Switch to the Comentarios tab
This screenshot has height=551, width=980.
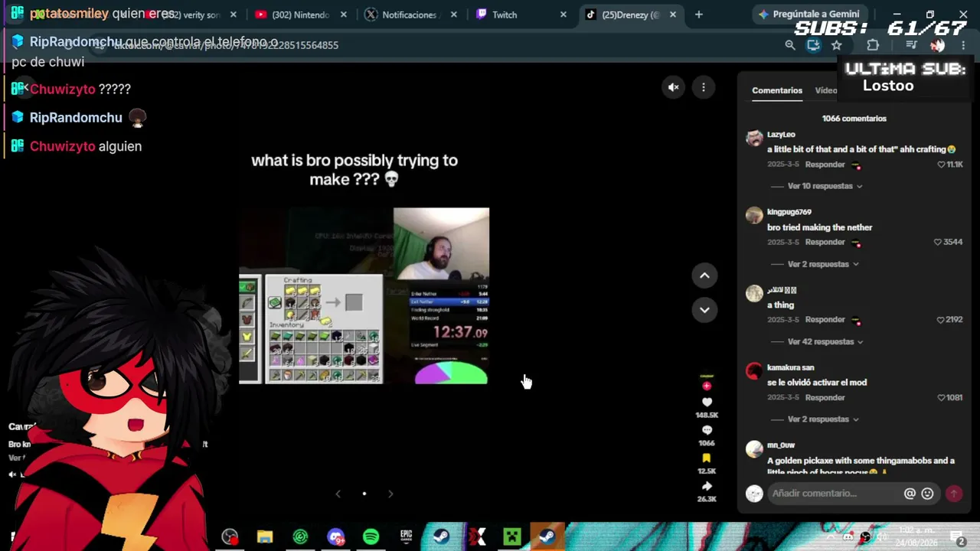pyautogui.click(x=777, y=90)
